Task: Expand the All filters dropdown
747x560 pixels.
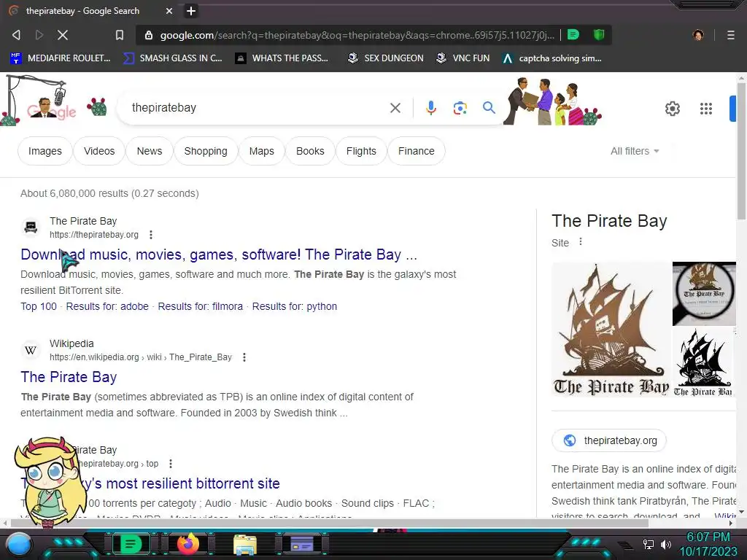Action: tap(635, 151)
